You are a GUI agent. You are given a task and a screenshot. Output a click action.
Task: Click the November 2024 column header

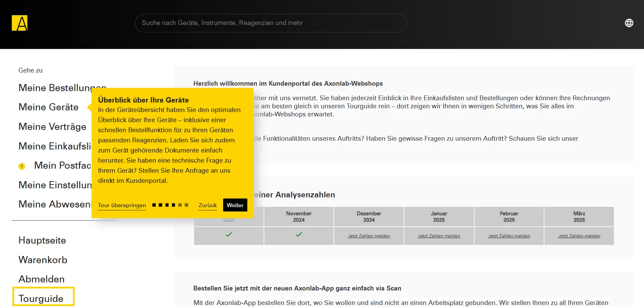(x=299, y=217)
